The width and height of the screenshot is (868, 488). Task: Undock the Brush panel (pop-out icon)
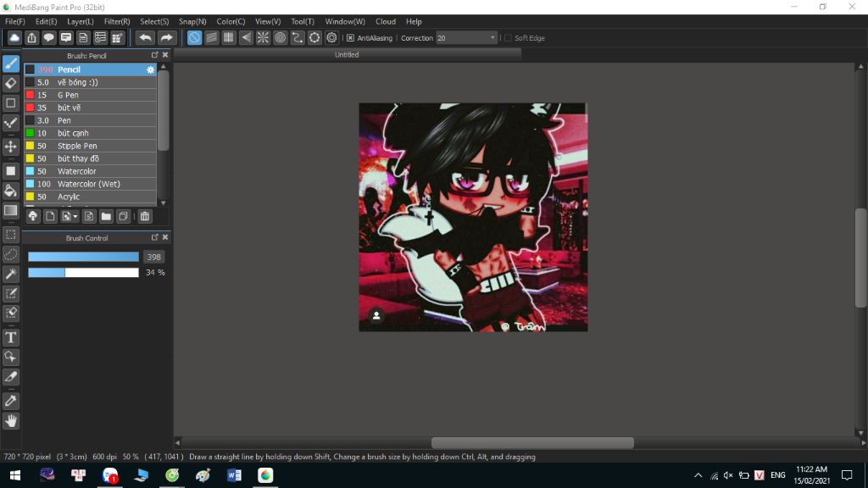(x=154, y=55)
